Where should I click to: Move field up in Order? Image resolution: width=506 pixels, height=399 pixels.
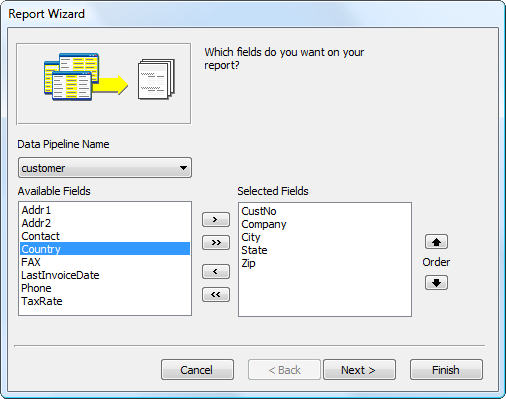point(436,242)
